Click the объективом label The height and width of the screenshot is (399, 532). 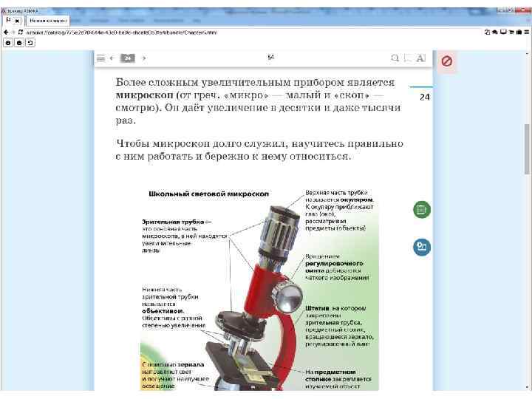162,311
